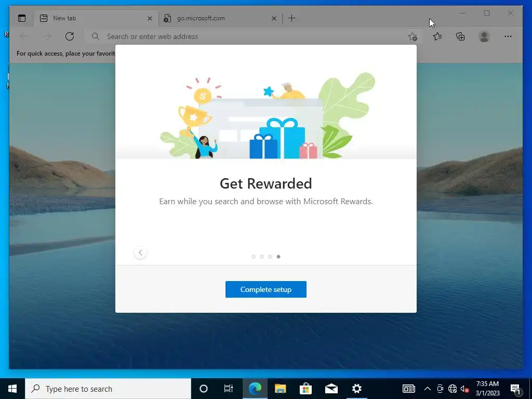Click the Complete setup button
Viewport: 532px width, 399px height.
point(265,289)
